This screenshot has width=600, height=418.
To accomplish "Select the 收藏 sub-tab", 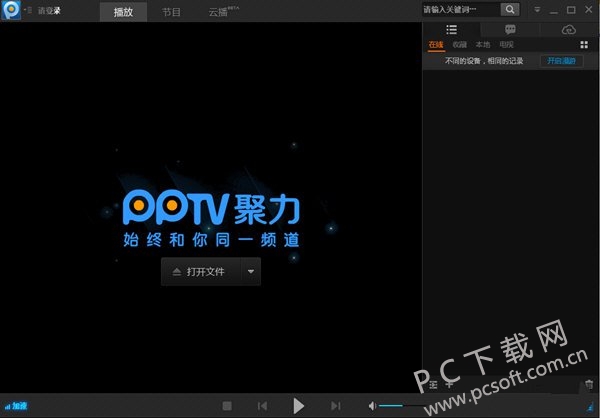I will (x=460, y=45).
